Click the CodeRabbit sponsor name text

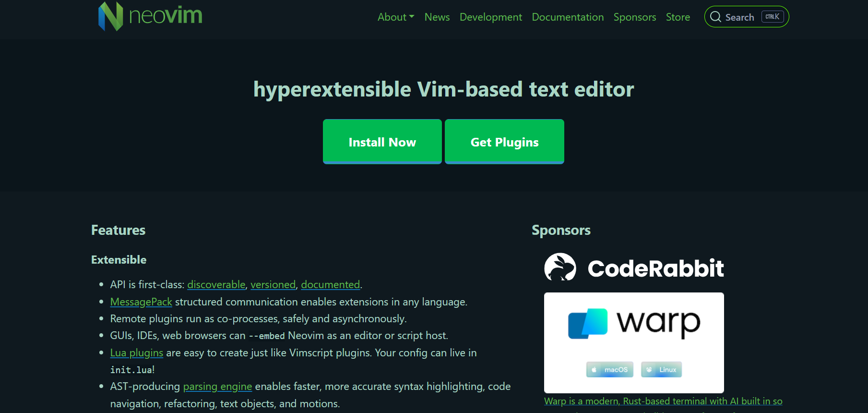click(655, 268)
